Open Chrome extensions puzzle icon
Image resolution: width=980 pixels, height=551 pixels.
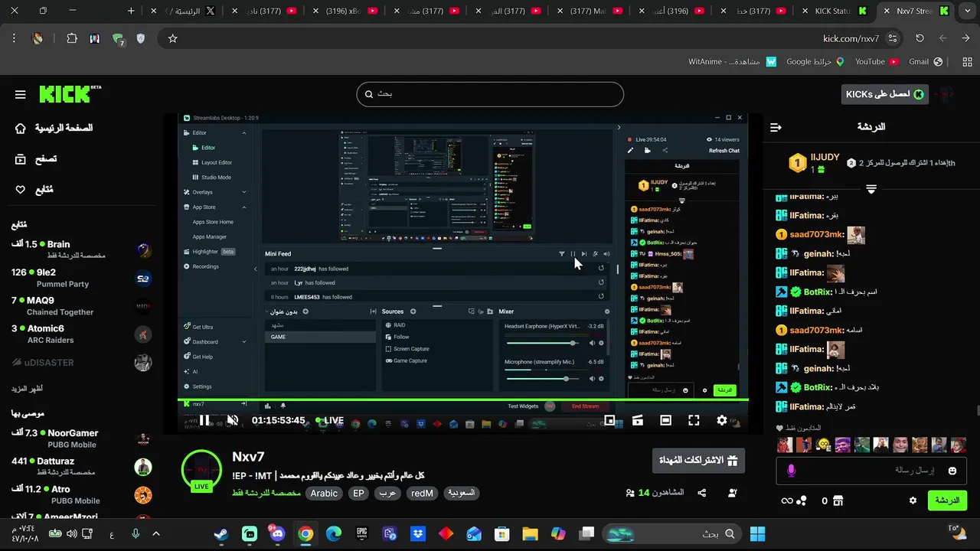click(x=72, y=38)
